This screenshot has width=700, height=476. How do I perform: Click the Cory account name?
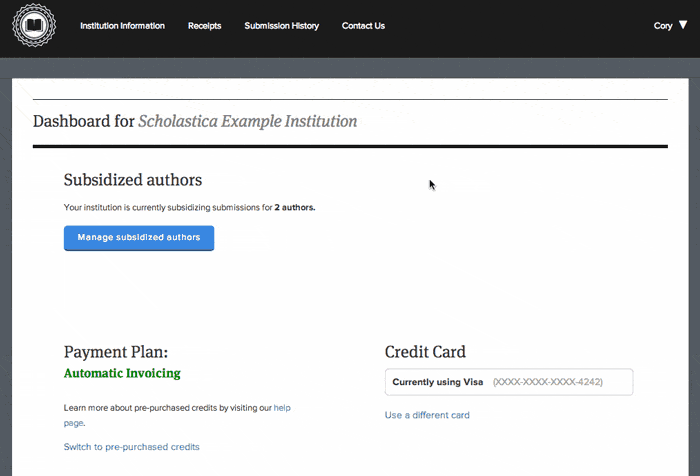[663, 26]
